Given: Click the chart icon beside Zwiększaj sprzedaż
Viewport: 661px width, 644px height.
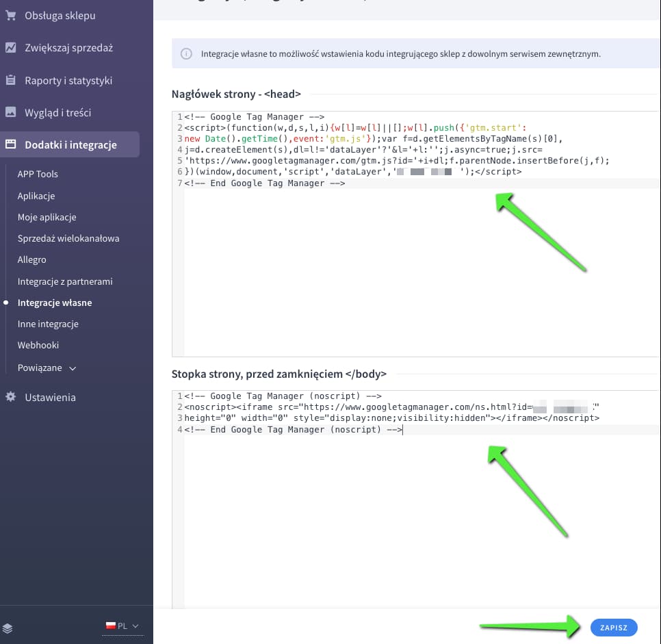Looking at the screenshot, I should pos(10,48).
